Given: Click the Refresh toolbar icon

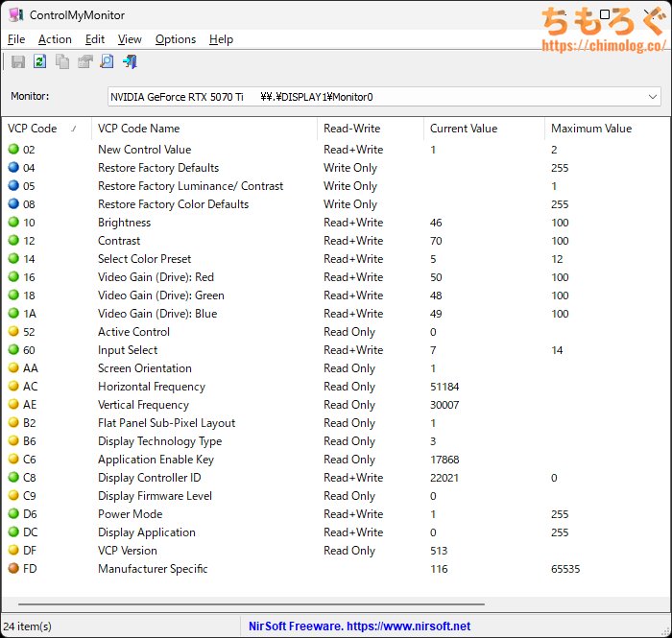Looking at the screenshot, I should point(40,61).
